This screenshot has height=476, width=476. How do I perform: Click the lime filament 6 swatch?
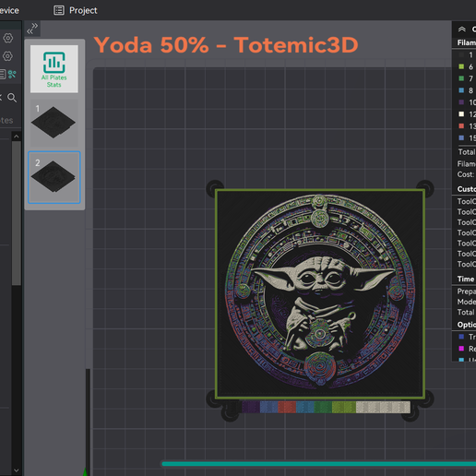[x=461, y=66]
